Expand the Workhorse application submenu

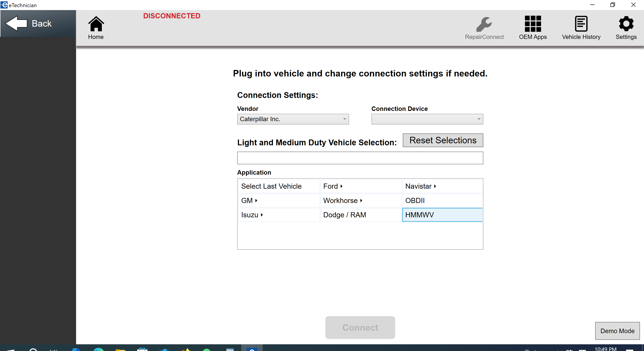[x=361, y=200]
